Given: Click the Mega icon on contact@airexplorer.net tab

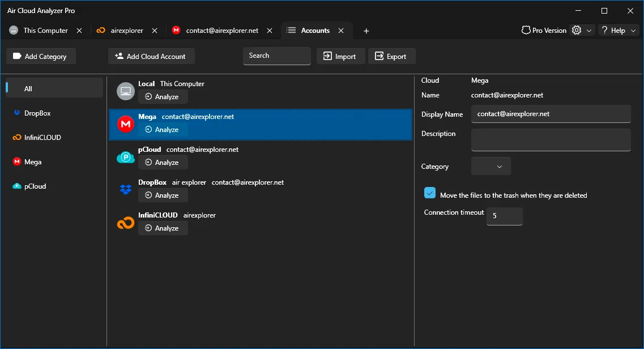Looking at the screenshot, I should click(x=176, y=30).
